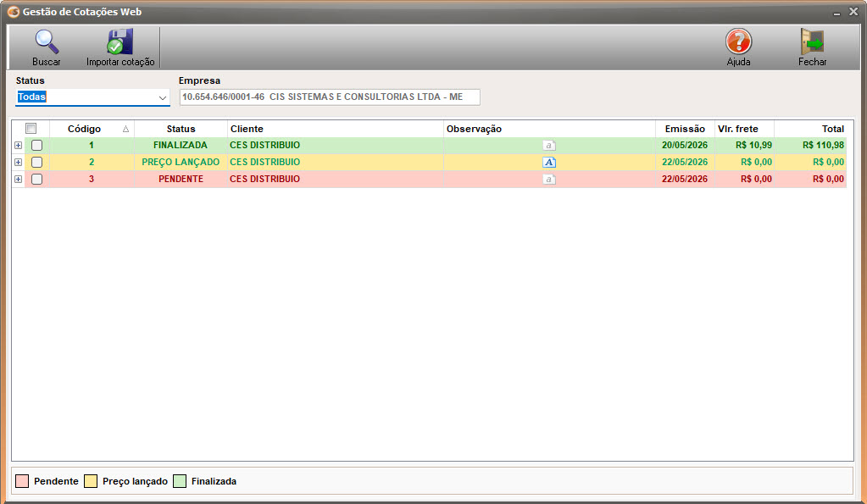Screen dimensions: 867x504
Task: Click the emission date 20/05/2026
Action: pos(685,146)
